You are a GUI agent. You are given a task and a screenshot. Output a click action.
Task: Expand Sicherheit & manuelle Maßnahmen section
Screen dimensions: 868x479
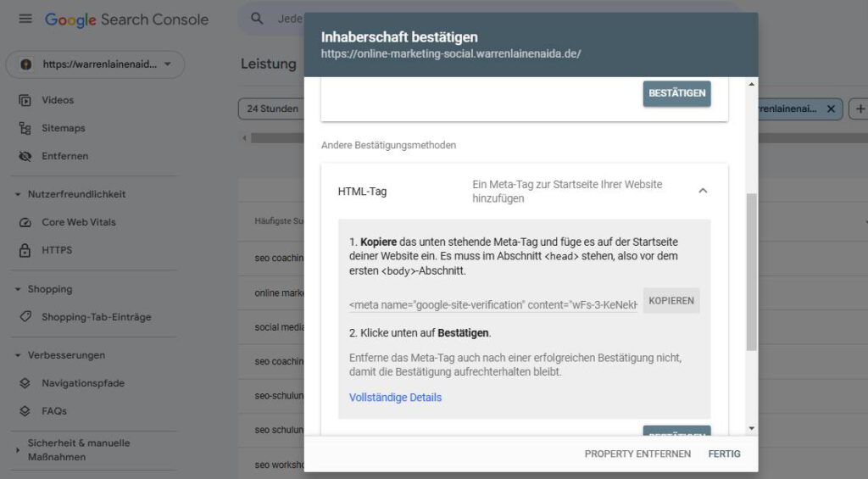coord(73,449)
